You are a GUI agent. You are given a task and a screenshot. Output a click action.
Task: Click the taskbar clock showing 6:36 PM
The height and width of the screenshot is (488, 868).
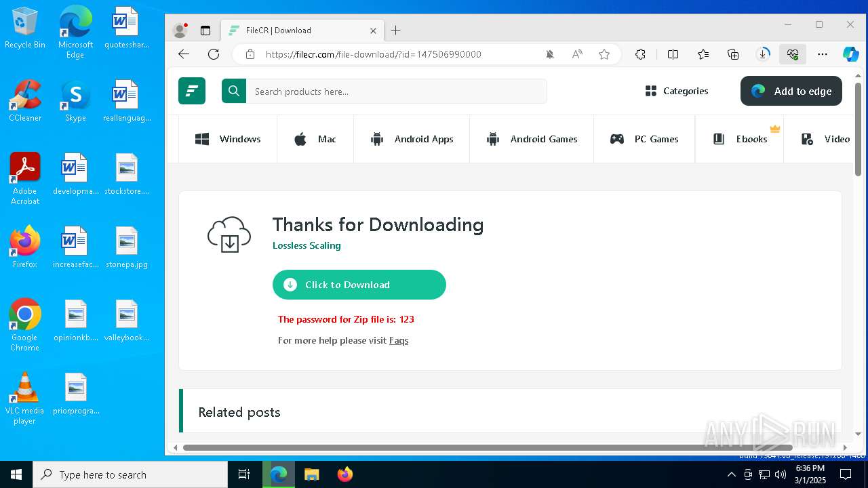810,474
